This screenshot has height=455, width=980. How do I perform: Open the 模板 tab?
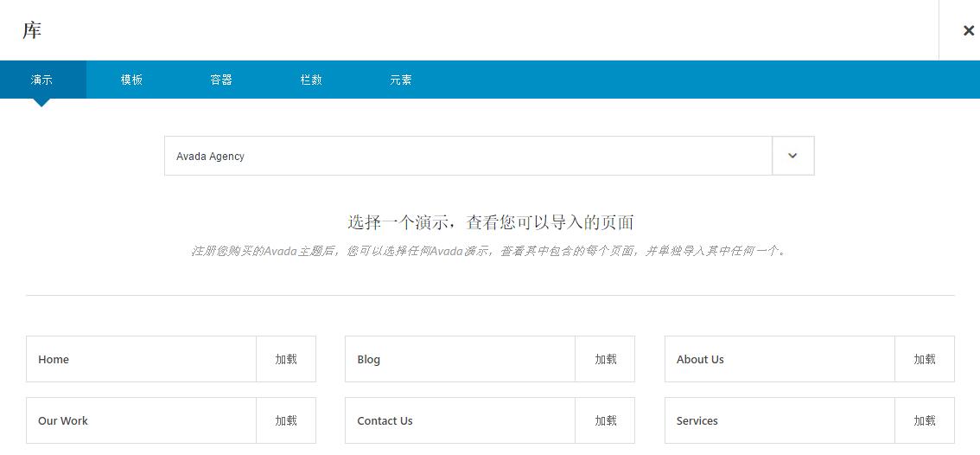[132, 80]
